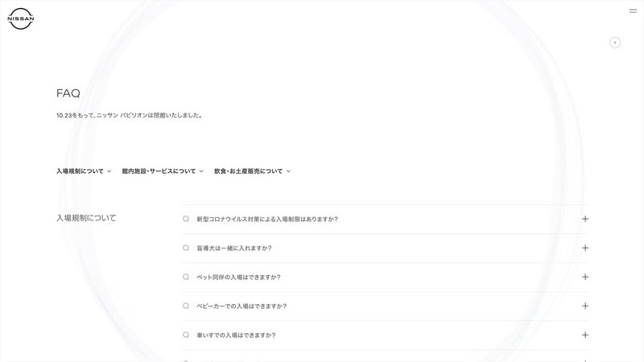Click the Q icon beside ベビーカー question
This screenshot has height=362, width=644.
[186, 306]
